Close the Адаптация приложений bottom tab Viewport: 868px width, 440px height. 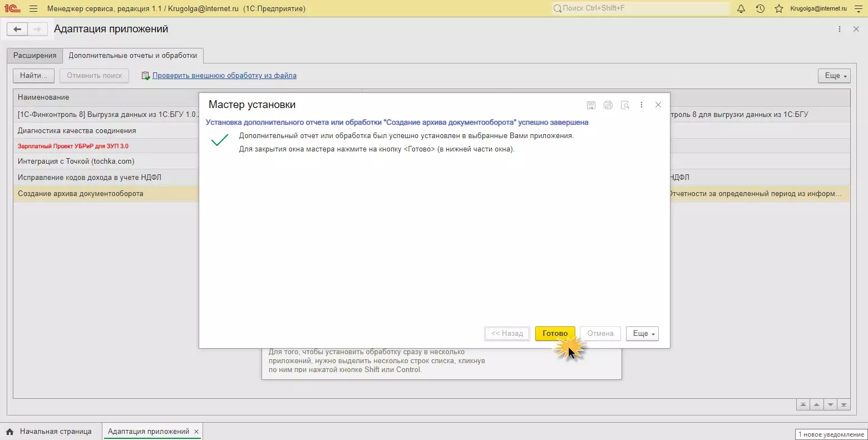tap(196, 432)
